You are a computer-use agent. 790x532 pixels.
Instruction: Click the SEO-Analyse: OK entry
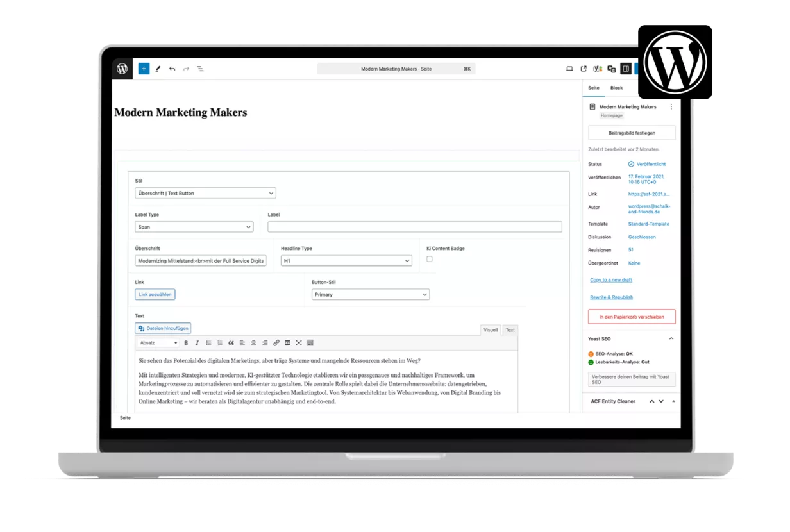point(610,354)
